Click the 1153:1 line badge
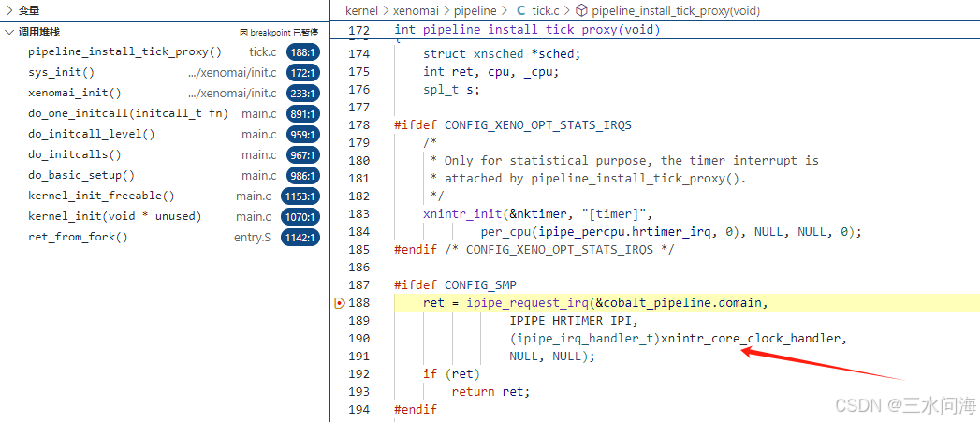Image resolution: width=980 pixels, height=422 pixels. pos(300,196)
